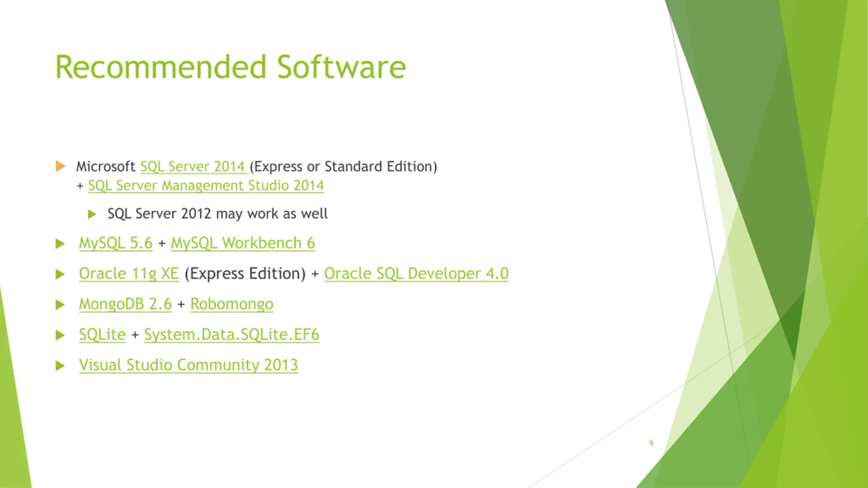The height and width of the screenshot is (488, 868).
Task: Open Visual Studio Community 2013 link
Action: tap(188, 365)
